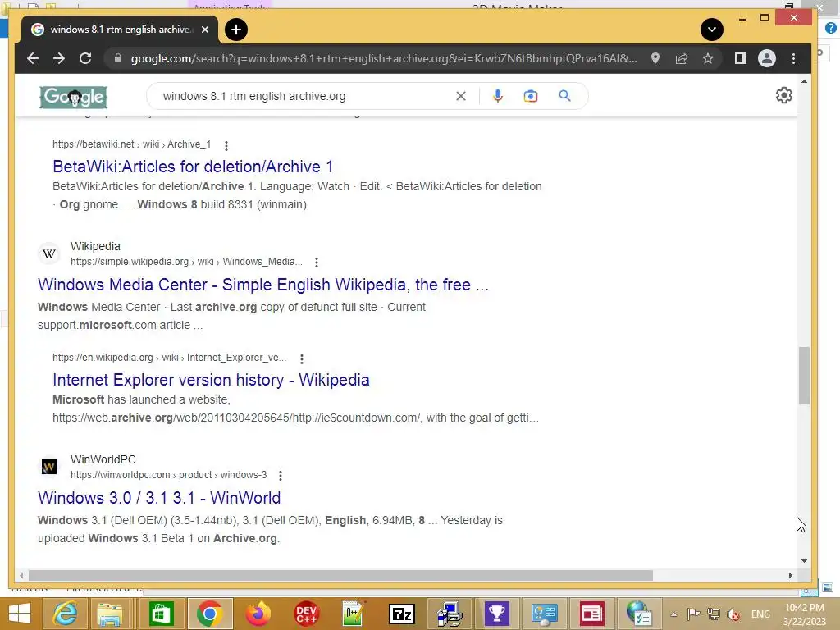Click the Chrome icon on the taskbar

coord(209,614)
